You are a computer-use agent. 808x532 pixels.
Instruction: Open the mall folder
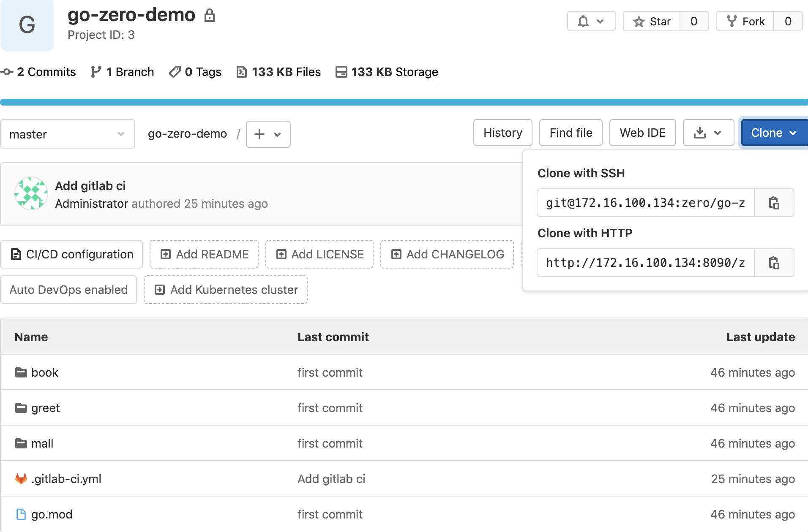(42, 443)
